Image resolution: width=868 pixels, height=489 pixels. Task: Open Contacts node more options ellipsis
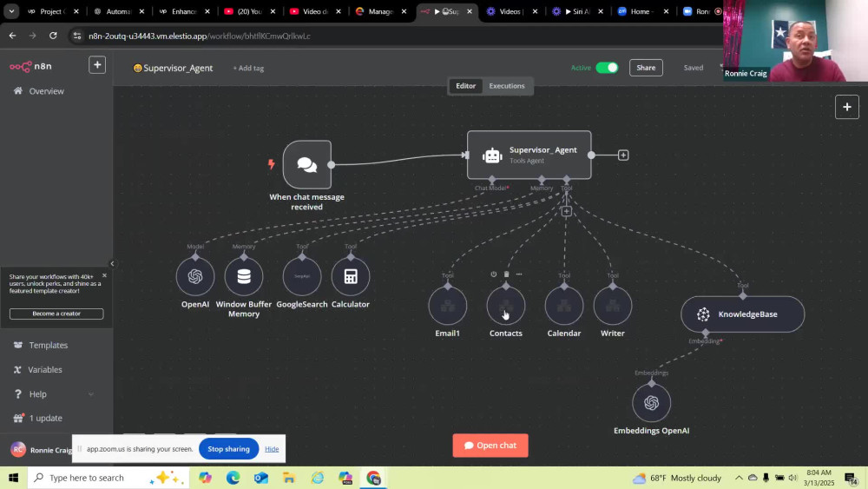pyautogui.click(x=519, y=274)
